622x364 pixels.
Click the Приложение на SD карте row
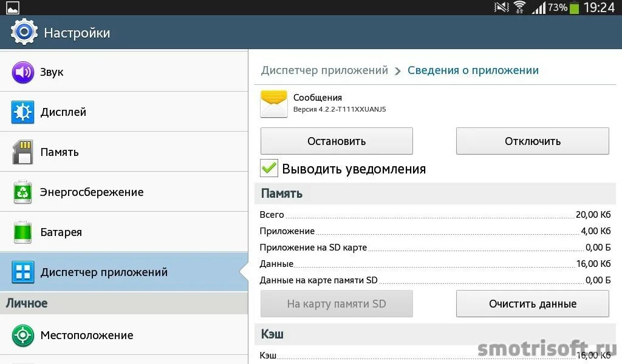pyautogui.click(x=435, y=248)
